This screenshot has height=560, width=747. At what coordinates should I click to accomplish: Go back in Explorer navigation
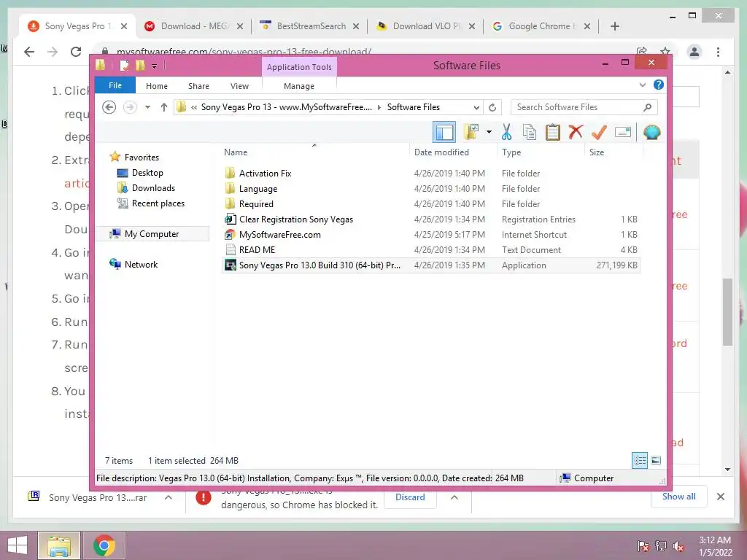(109, 107)
